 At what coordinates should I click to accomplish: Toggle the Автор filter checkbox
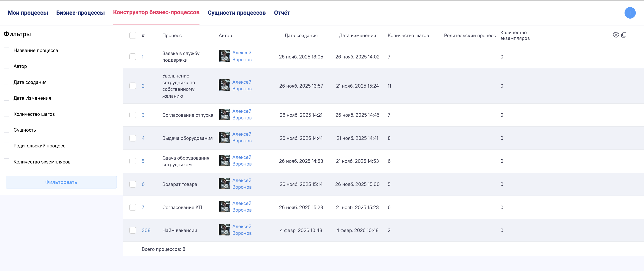(7, 66)
